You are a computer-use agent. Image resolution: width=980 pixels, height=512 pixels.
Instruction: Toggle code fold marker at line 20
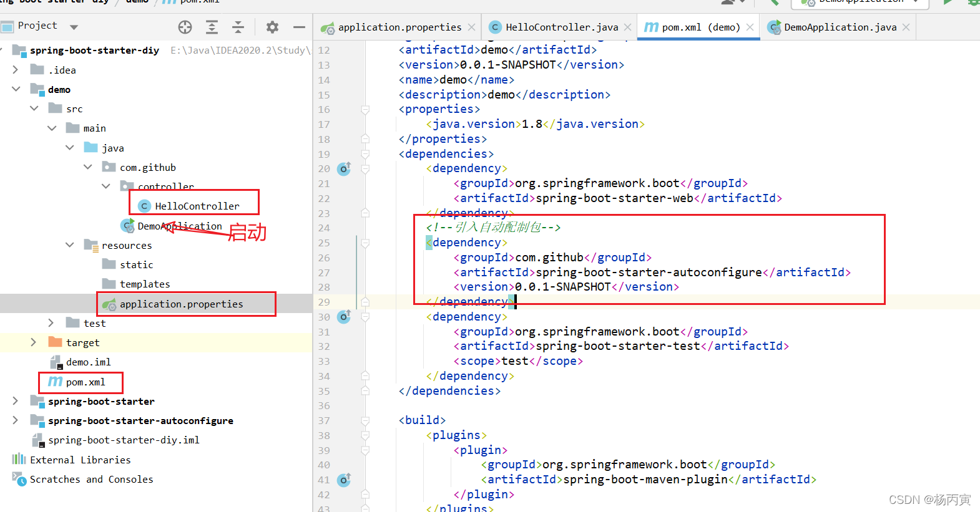365,168
